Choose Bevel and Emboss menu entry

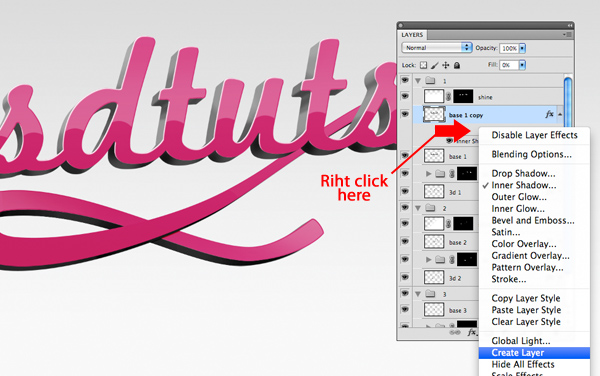pyautogui.click(x=534, y=220)
